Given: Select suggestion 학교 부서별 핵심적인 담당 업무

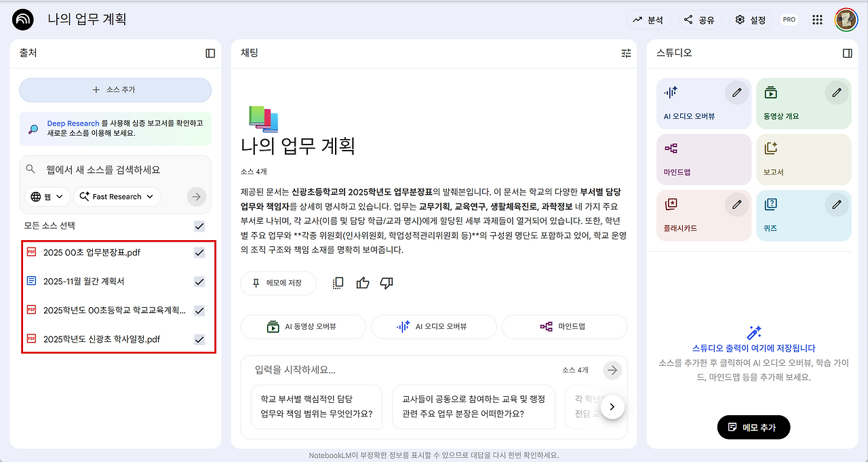Looking at the screenshot, I should point(317,406).
